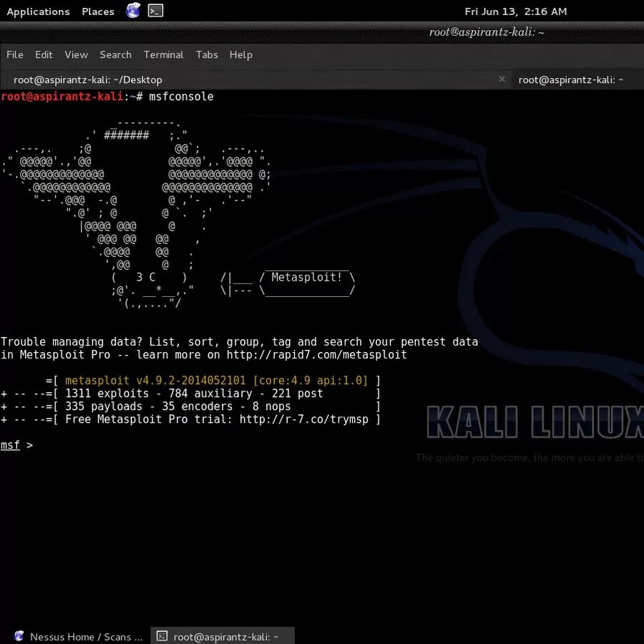Open the Applications menu

[x=38, y=11]
